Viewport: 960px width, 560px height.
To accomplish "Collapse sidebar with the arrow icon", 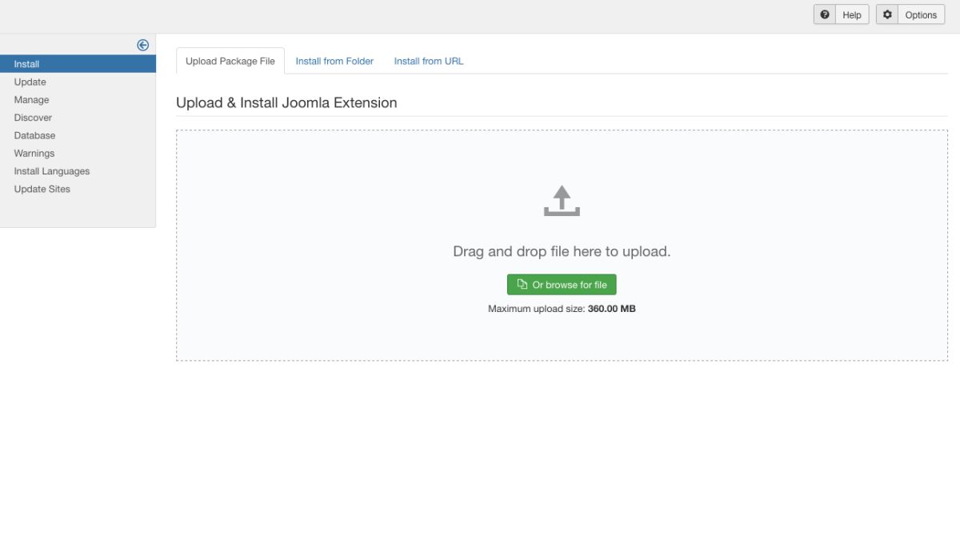I will 142,46.
